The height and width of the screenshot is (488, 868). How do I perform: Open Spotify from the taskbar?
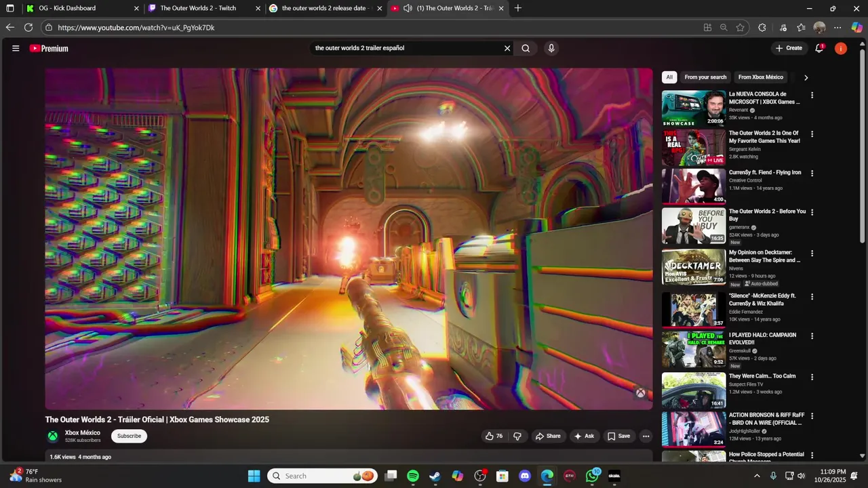(x=413, y=476)
